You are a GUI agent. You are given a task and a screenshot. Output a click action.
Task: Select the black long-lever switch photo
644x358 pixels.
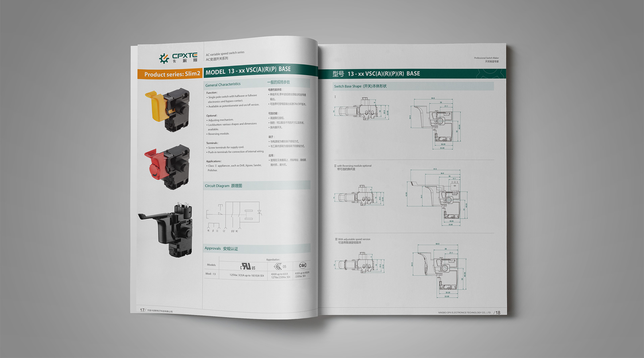point(167,230)
